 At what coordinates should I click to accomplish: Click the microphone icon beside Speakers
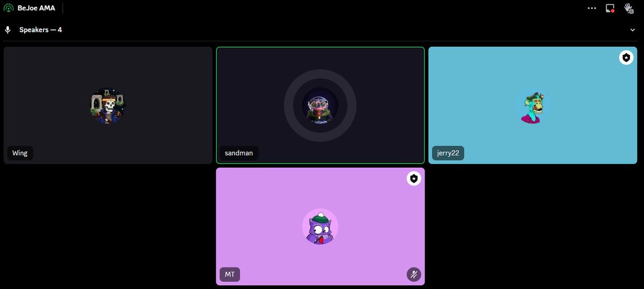pyautogui.click(x=8, y=30)
